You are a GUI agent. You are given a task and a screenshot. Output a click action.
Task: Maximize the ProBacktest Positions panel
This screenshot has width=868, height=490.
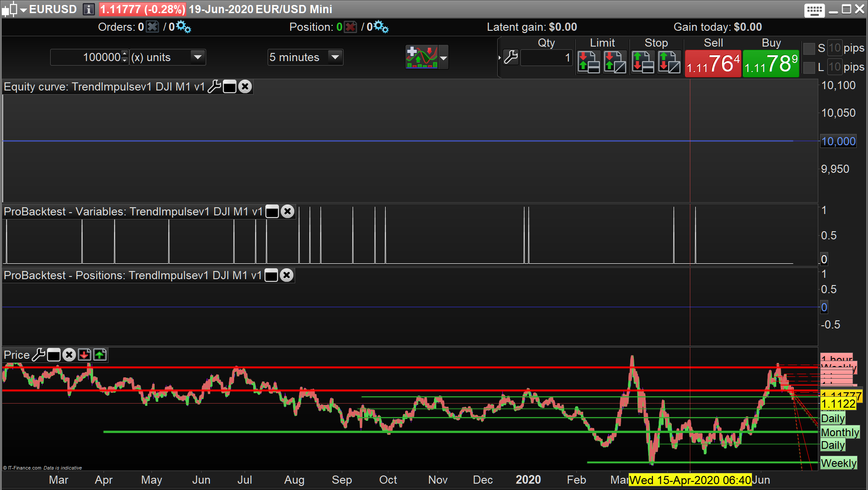pos(271,276)
